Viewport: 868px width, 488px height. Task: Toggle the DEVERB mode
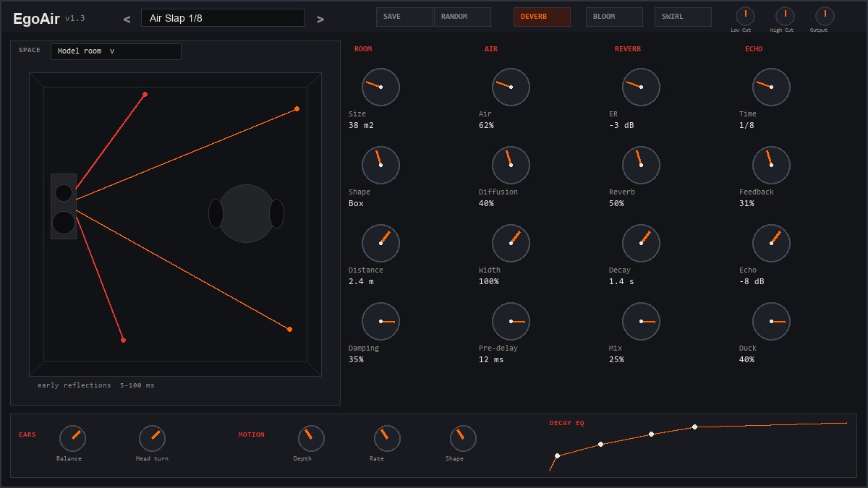tap(542, 17)
